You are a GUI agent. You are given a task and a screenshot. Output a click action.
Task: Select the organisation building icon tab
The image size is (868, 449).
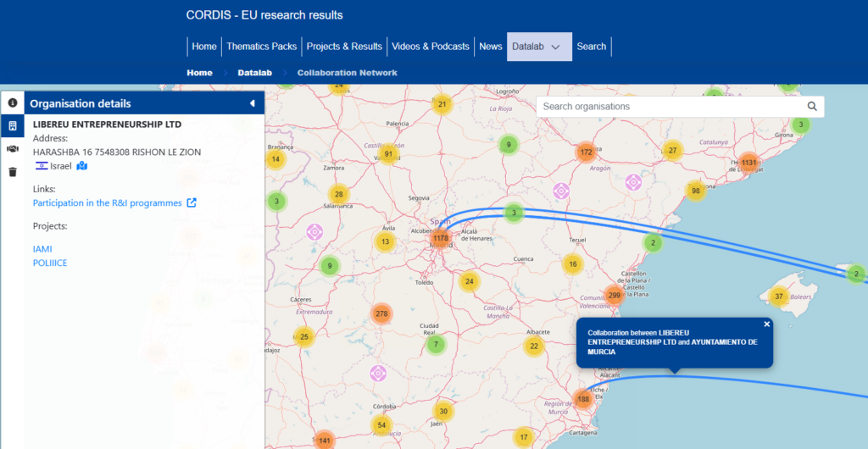(x=12, y=126)
